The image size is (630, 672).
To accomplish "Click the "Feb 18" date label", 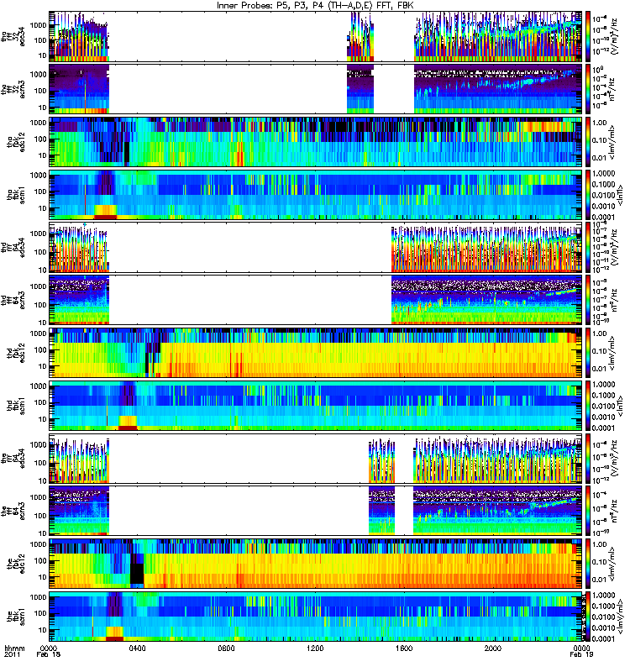I will click(49, 655).
